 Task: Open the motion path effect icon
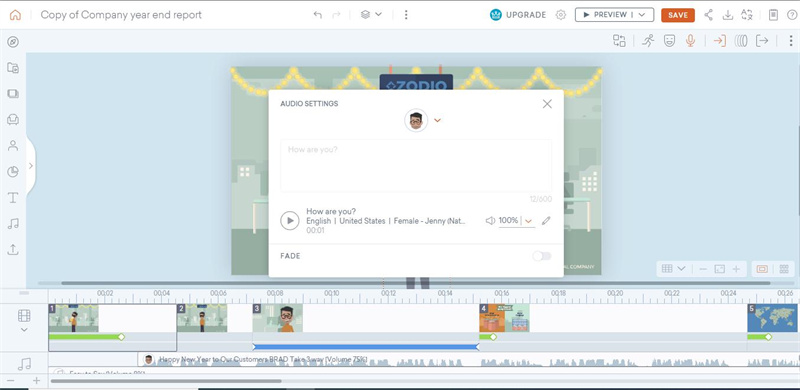(x=741, y=41)
